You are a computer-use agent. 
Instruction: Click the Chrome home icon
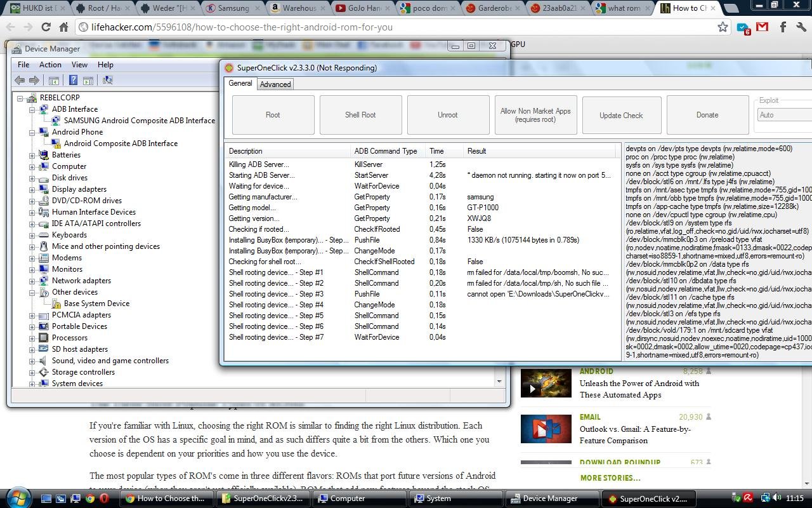(63, 27)
